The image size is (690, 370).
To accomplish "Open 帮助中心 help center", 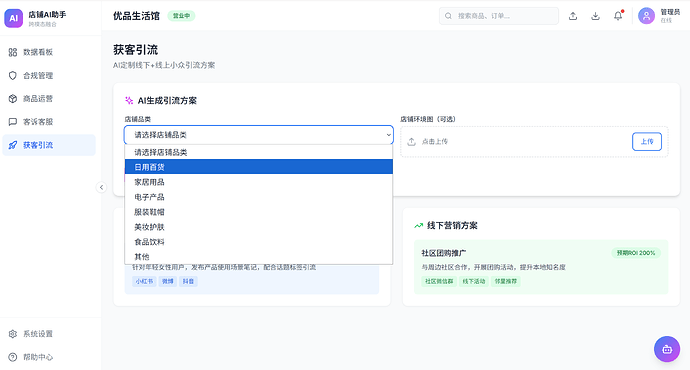I will 49,357.
